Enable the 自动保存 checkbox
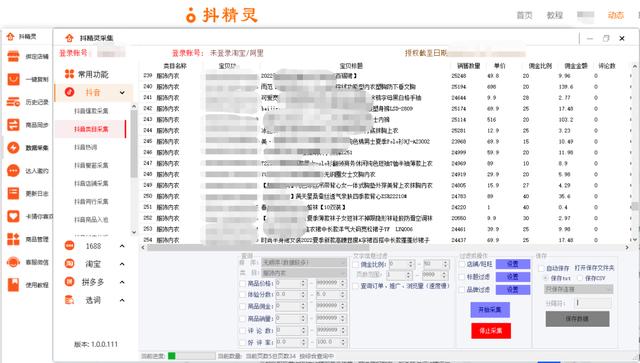 pos(541,268)
